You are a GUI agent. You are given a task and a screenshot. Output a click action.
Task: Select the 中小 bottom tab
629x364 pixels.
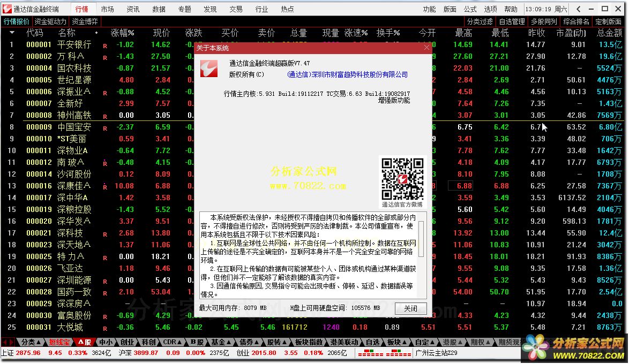point(106,342)
